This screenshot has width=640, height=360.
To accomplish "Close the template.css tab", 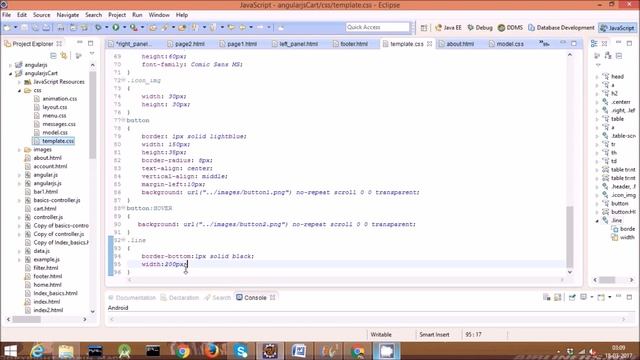I will click(x=429, y=44).
